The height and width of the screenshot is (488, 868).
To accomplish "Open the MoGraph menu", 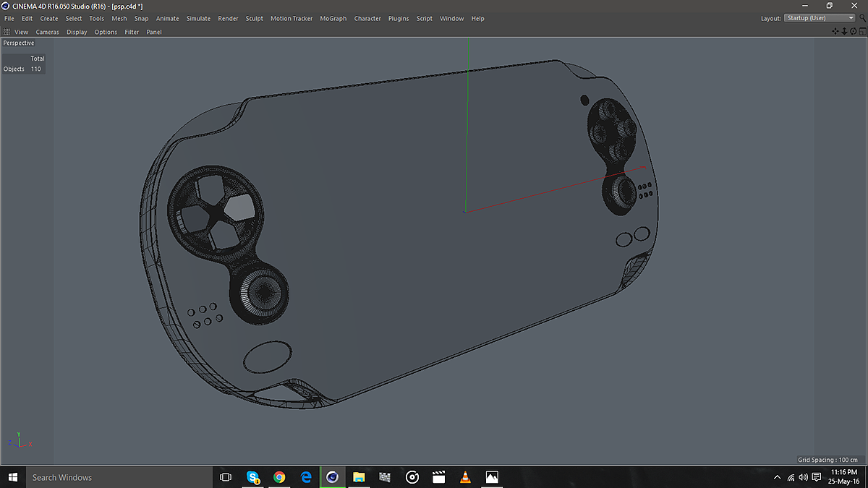I will (x=333, y=18).
